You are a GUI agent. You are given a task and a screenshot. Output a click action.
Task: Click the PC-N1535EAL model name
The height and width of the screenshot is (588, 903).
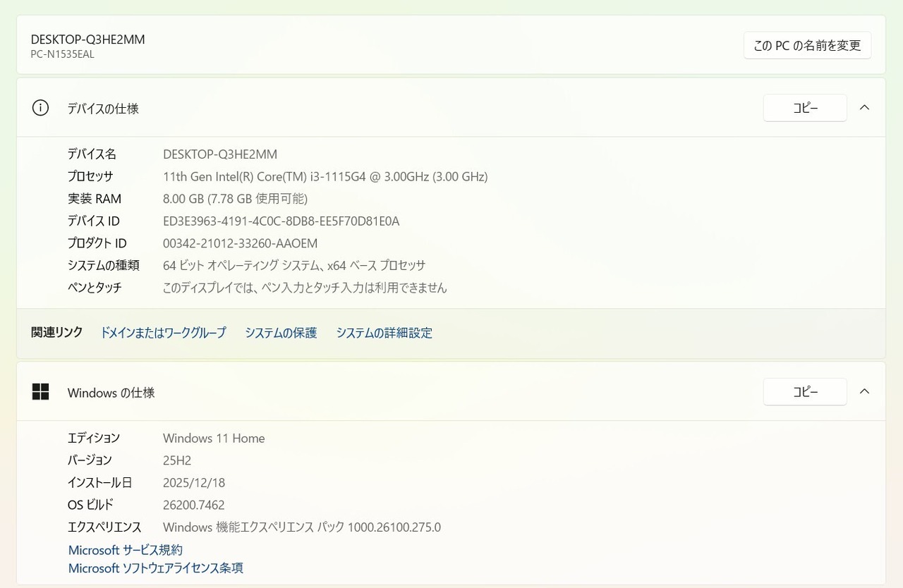coord(62,54)
